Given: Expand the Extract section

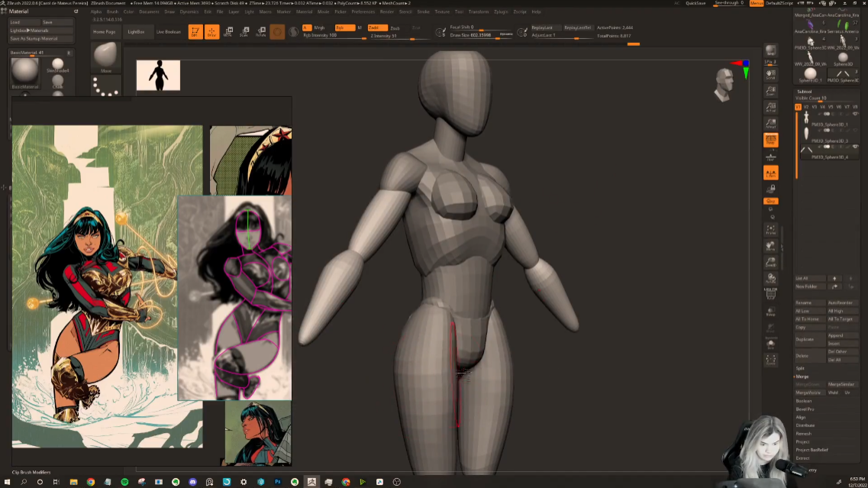Looking at the screenshot, I should tap(802, 458).
